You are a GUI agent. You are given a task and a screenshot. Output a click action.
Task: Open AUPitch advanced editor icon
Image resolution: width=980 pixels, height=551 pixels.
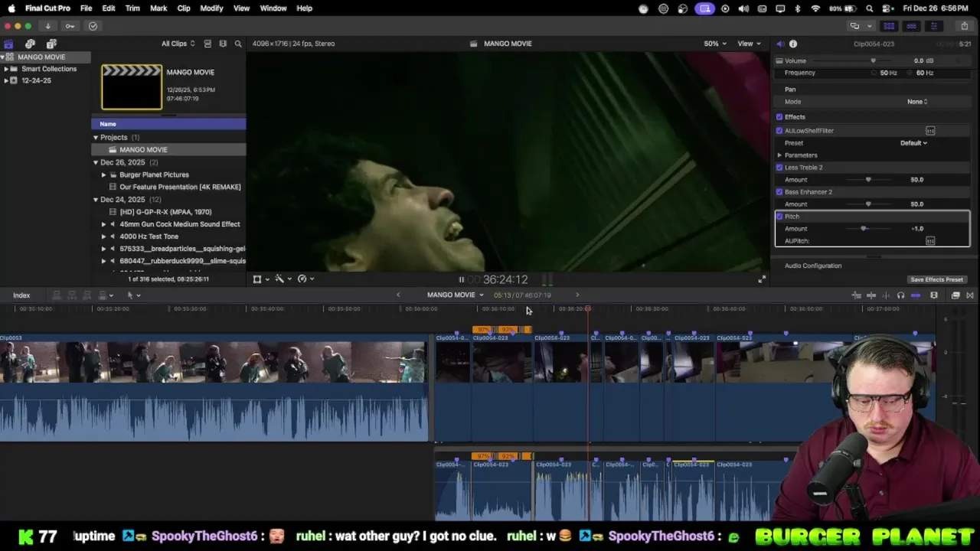(930, 241)
